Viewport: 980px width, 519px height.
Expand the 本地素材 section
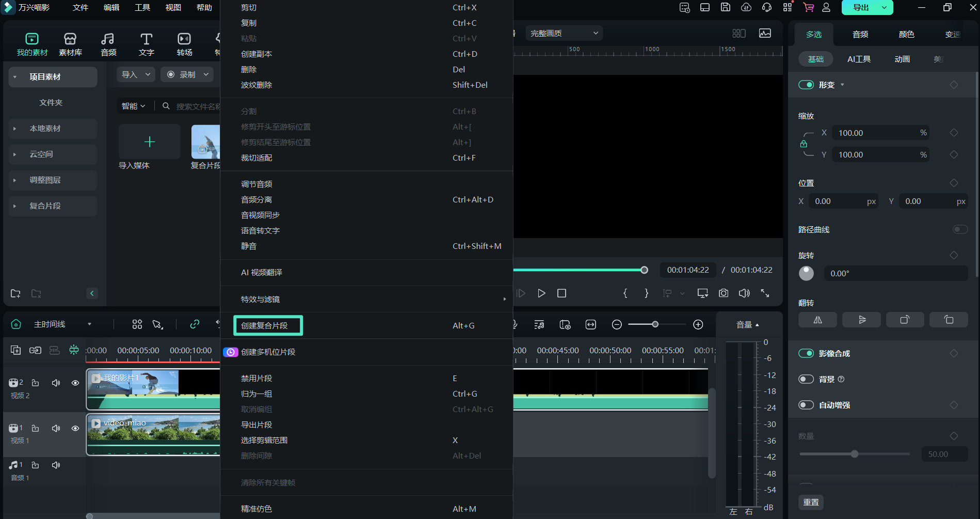coord(14,129)
